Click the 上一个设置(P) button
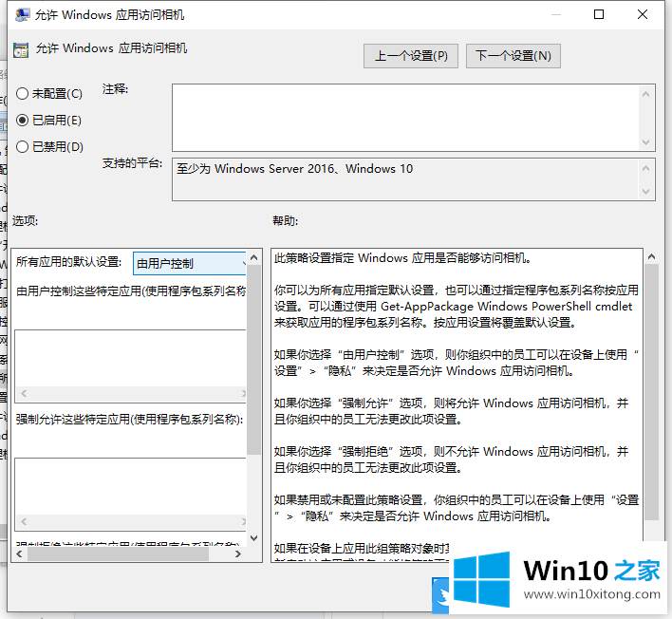 pyautogui.click(x=411, y=56)
